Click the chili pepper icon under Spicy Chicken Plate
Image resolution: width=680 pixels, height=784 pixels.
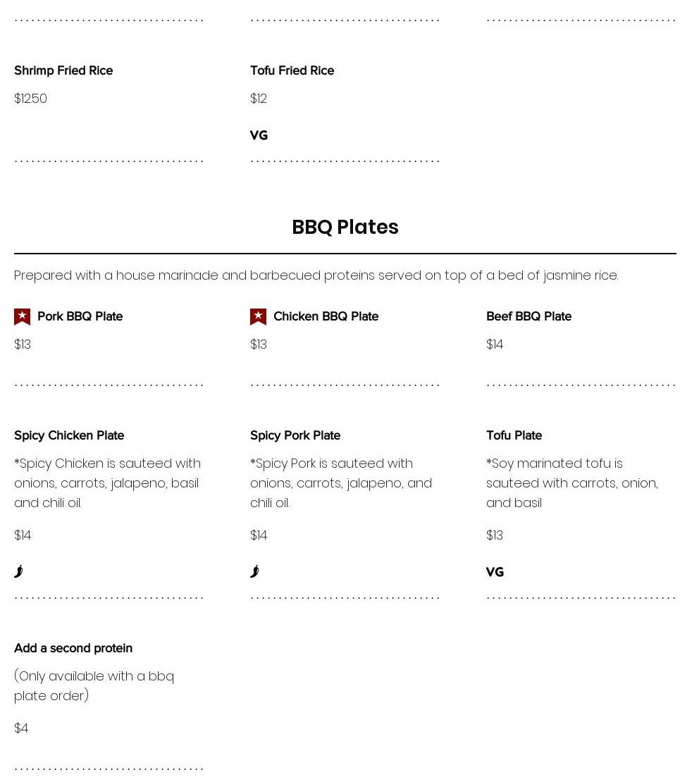click(19, 571)
